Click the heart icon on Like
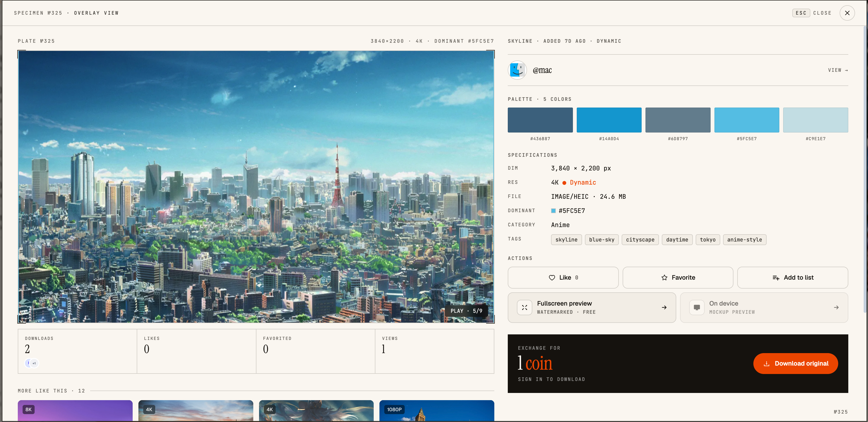The height and width of the screenshot is (422, 868). coord(552,278)
